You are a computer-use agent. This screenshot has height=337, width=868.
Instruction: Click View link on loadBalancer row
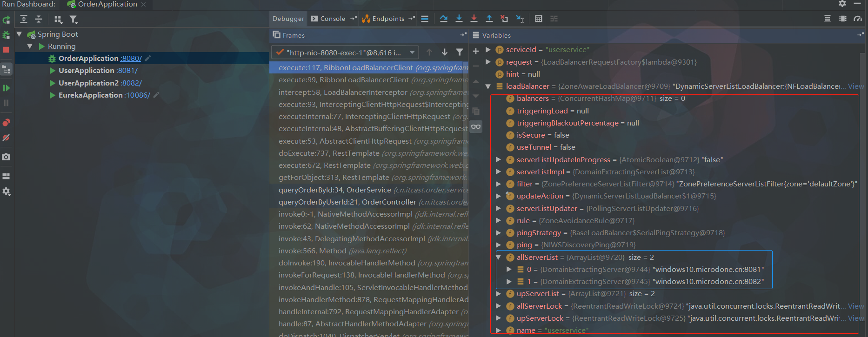pyautogui.click(x=856, y=86)
